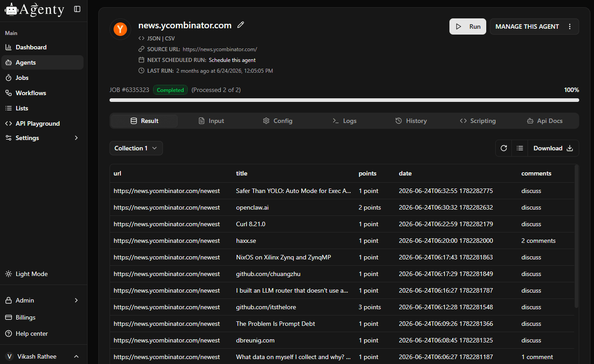This screenshot has height=364, width=594.
Task: Open the History tab
Action: coord(411,121)
